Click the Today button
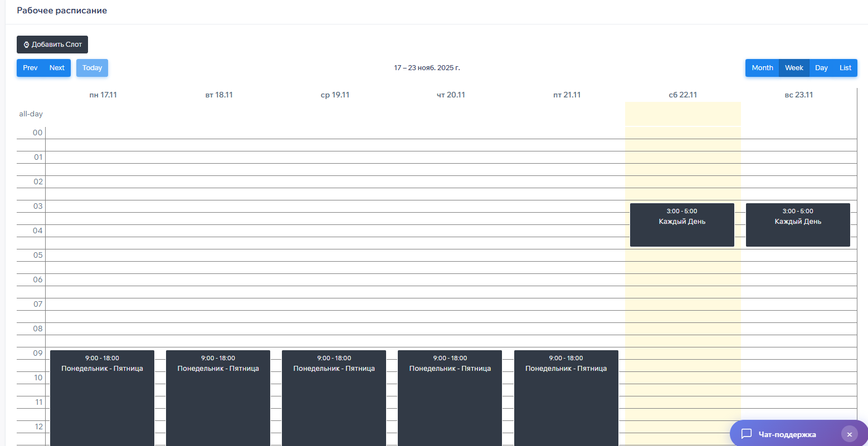This screenshot has height=446, width=868. pyautogui.click(x=92, y=68)
